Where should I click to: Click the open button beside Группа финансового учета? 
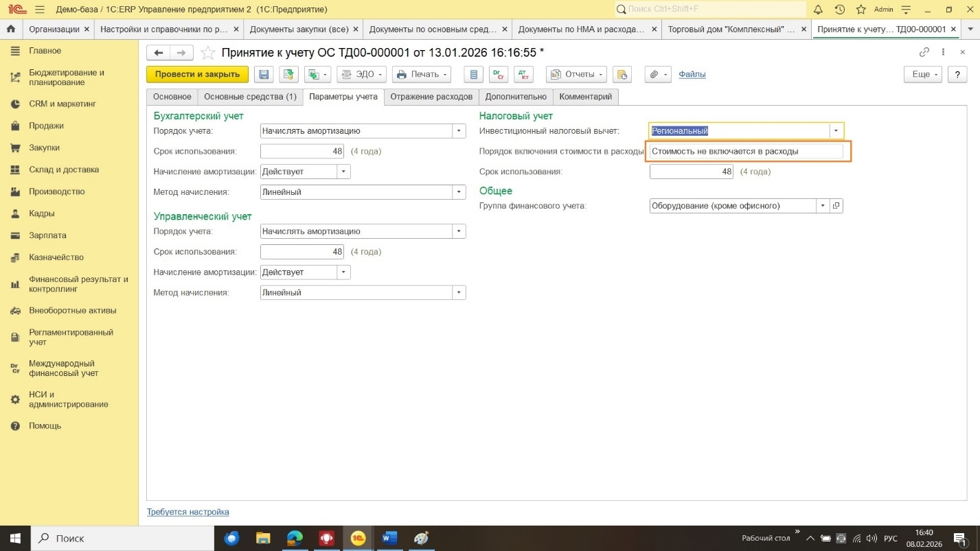[x=836, y=206]
